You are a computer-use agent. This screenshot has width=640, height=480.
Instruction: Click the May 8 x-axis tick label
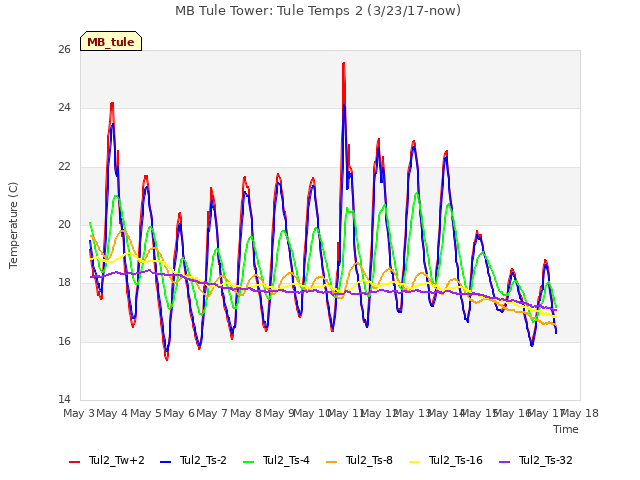point(246,413)
